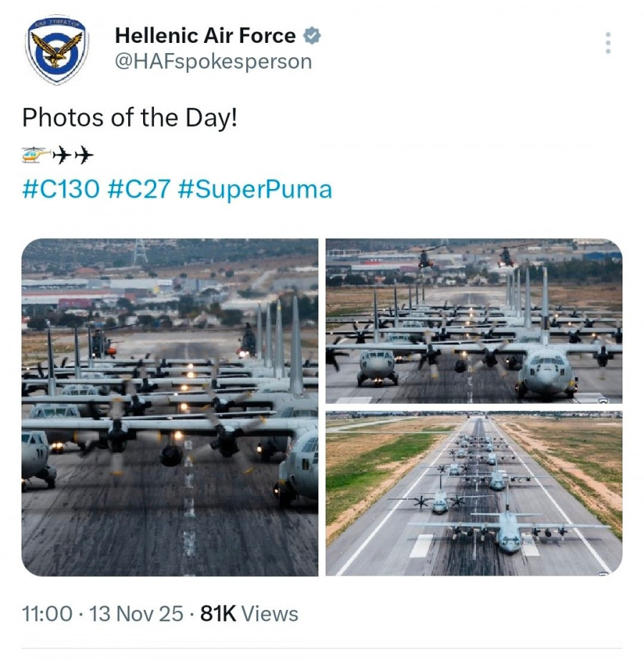Open the three-dot more options menu

tap(608, 43)
